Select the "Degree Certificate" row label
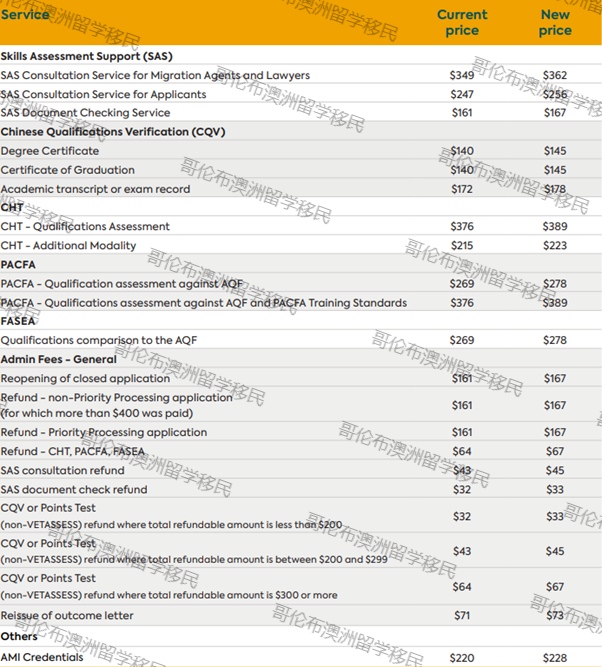The image size is (602, 667). (50, 151)
